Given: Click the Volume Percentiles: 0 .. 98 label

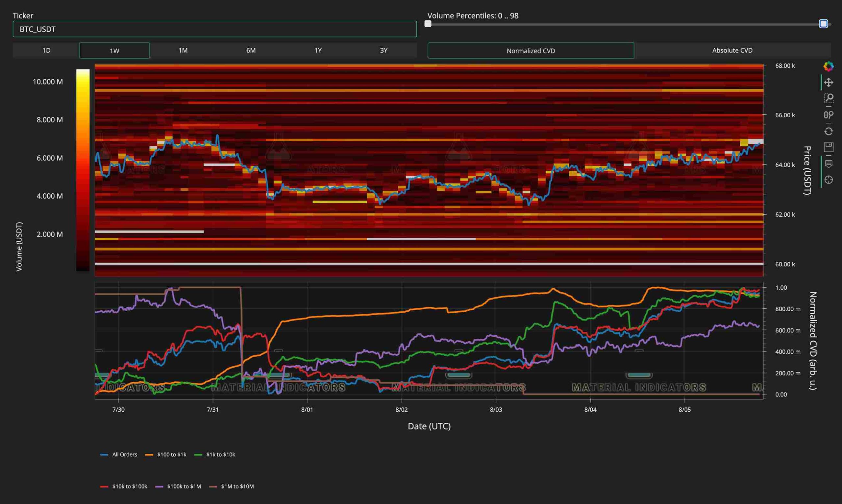Looking at the screenshot, I should [x=473, y=16].
